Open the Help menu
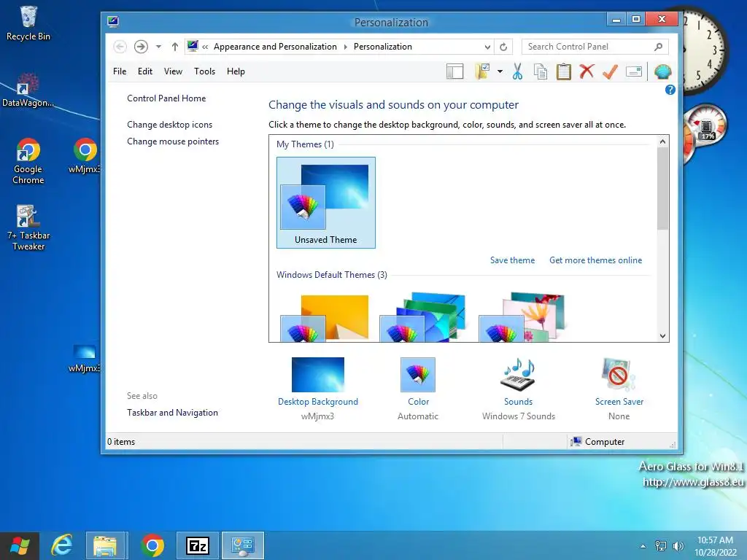 [x=236, y=71]
